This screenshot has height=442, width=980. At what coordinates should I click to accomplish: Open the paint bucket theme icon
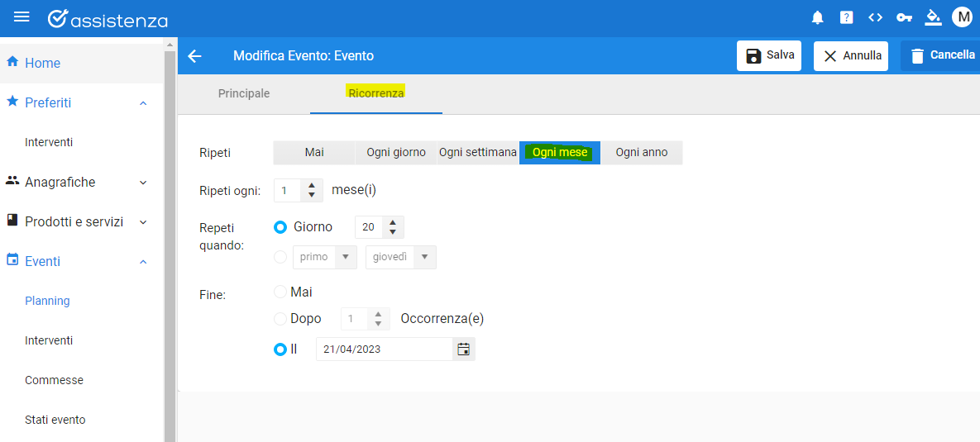[x=933, y=17]
